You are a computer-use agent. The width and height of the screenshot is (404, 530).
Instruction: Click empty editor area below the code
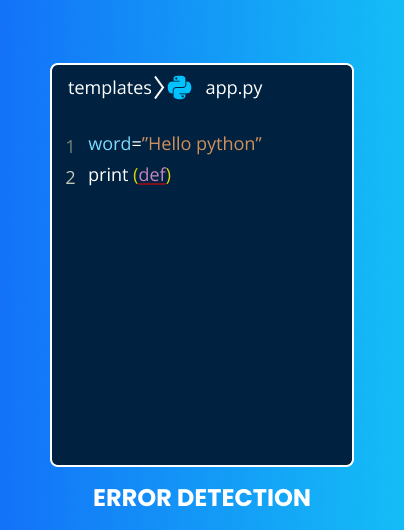tap(202, 321)
